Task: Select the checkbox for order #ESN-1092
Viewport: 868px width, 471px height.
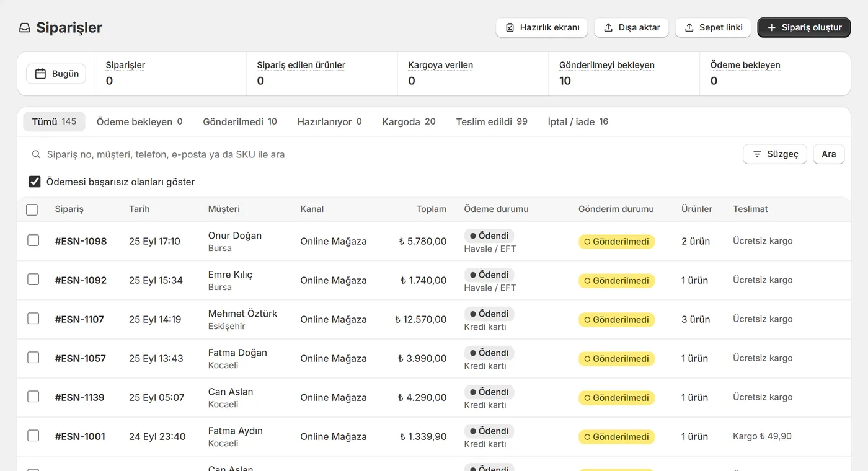Action: pyautogui.click(x=33, y=280)
